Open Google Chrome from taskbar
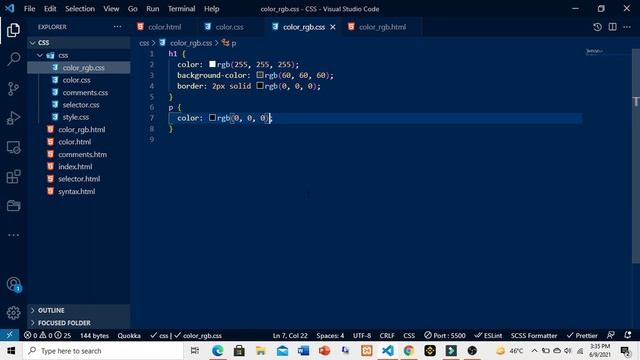Viewport: 640px width, 360px height. [x=409, y=351]
